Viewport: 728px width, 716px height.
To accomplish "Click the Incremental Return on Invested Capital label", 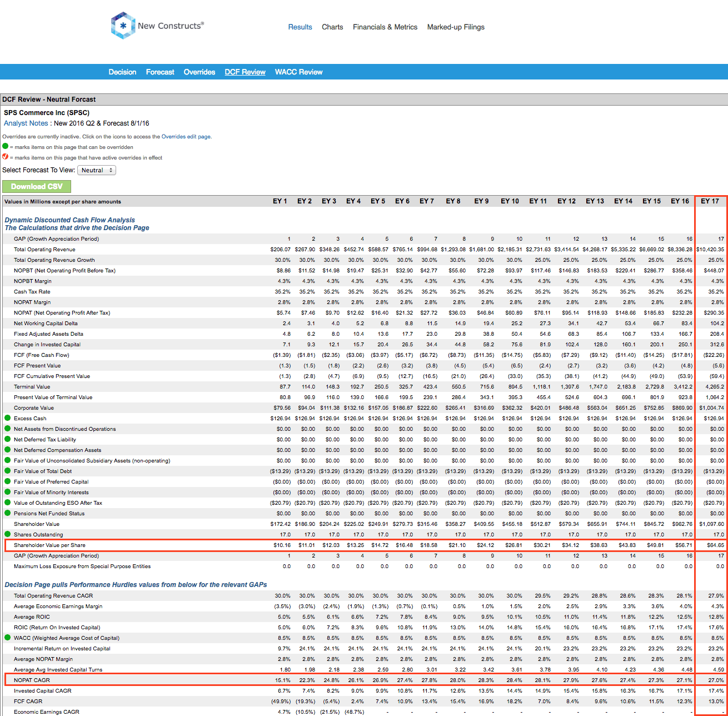I will [x=62, y=649].
